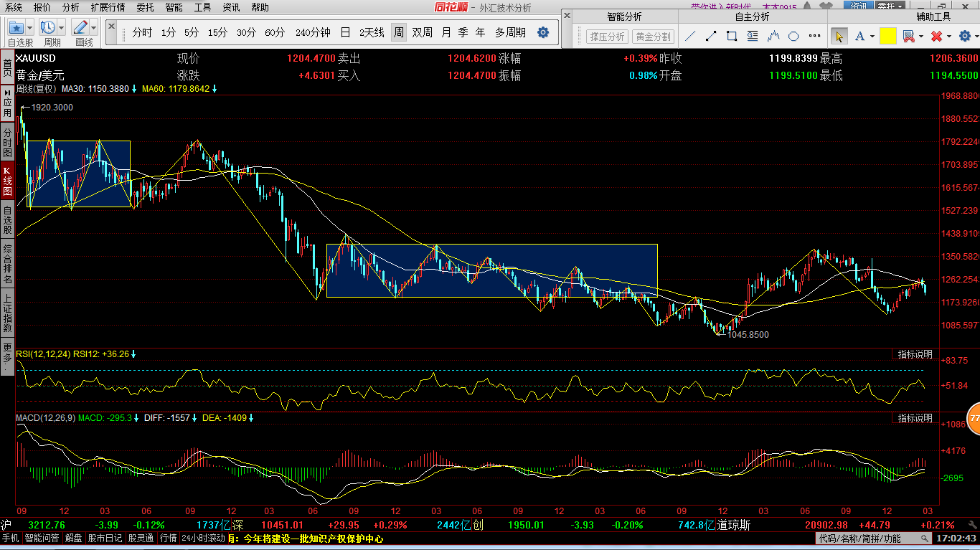Screen dimensions: 980x550
Task: Open the 分时图 sidebar tab
Action: pyautogui.click(x=7, y=142)
